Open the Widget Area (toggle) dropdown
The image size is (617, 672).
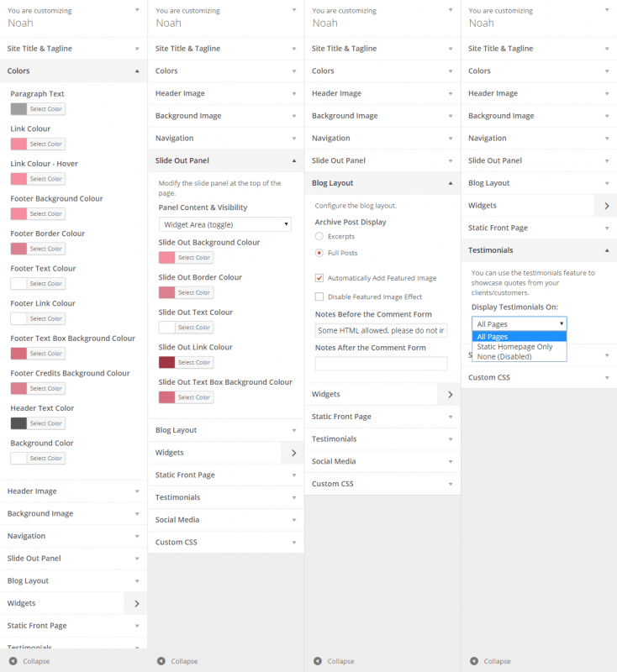[225, 224]
